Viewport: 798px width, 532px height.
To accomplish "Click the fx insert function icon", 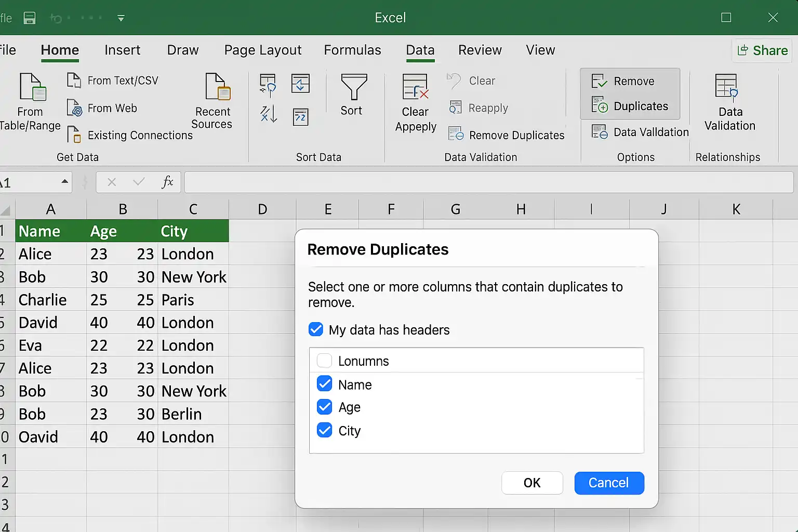I will click(x=167, y=182).
